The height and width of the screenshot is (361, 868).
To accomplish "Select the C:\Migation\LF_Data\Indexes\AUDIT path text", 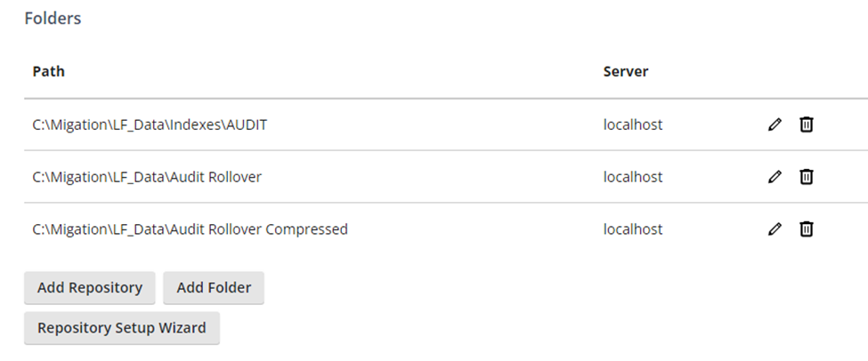I will [x=150, y=125].
